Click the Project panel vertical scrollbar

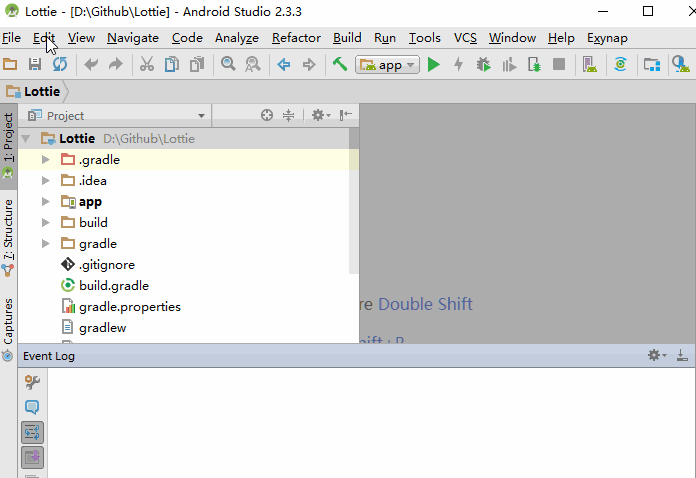point(354,201)
